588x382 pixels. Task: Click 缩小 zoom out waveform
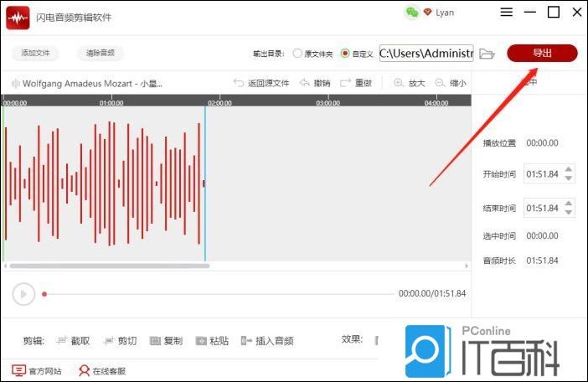(451, 83)
